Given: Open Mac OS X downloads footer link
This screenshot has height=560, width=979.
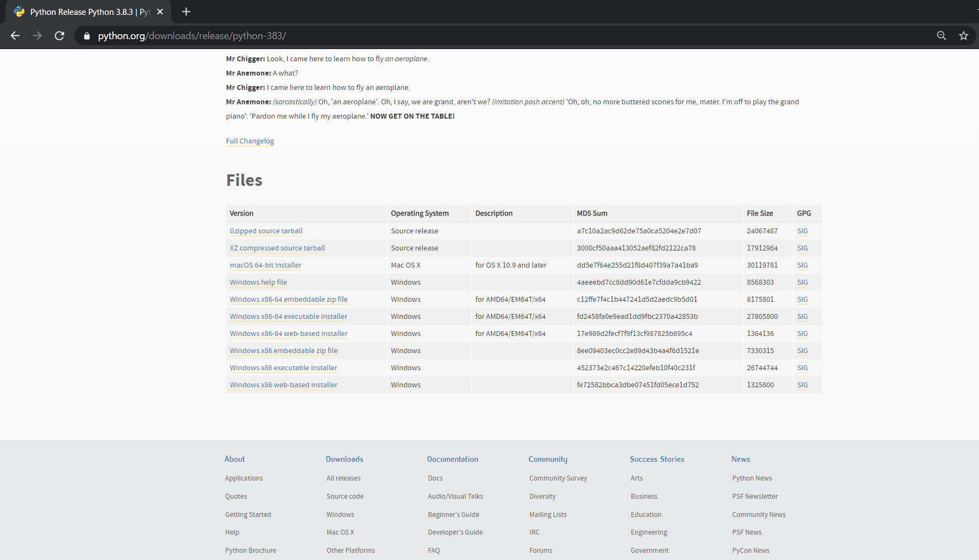Looking at the screenshot, I should [340, 532].
